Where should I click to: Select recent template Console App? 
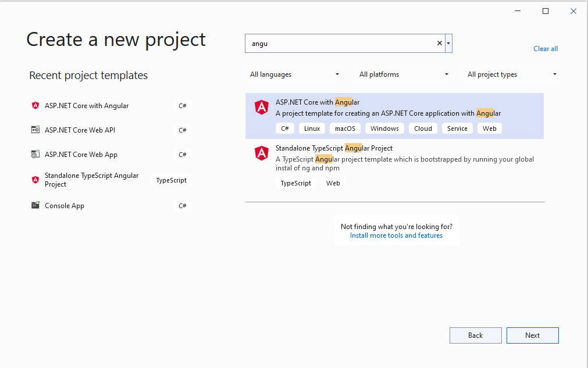click(111, 206)
